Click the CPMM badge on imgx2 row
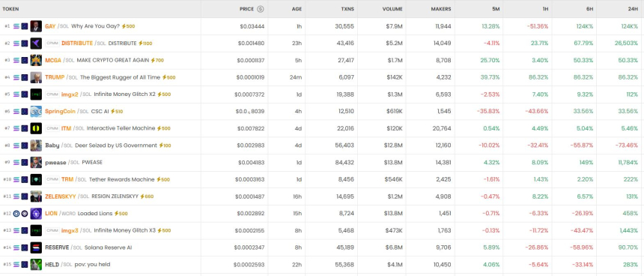The height and width of the screenshot is (276, 644). click(x=52, y=94)
